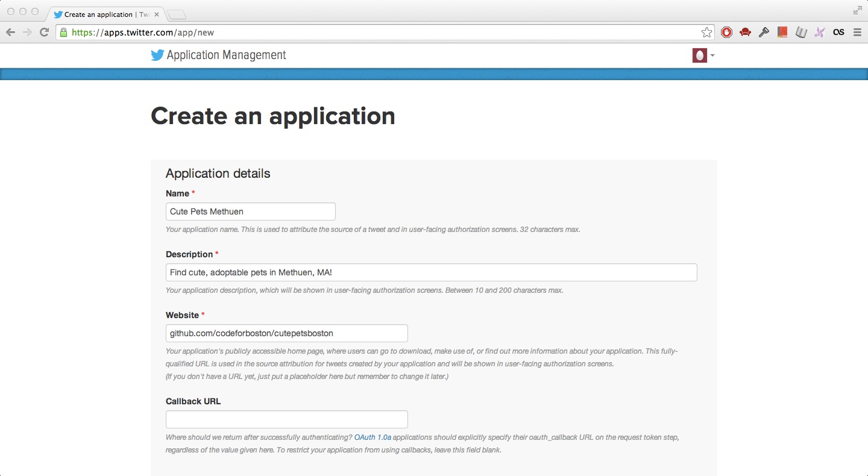The width and height of the screenshot is (868, 476).
Task: Open the gray open-book extension icon
Action: (x=801, y=33)
